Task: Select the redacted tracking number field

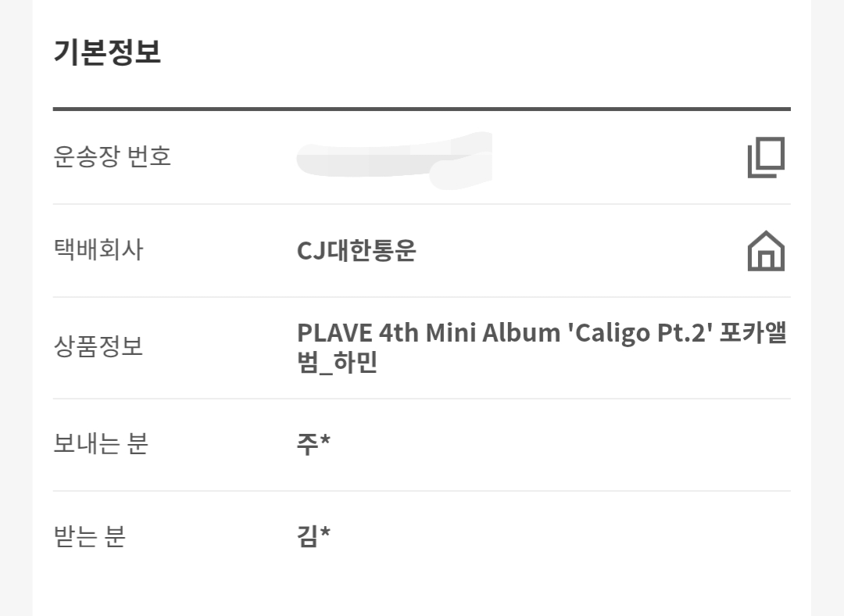Action: tap(395, 160)
